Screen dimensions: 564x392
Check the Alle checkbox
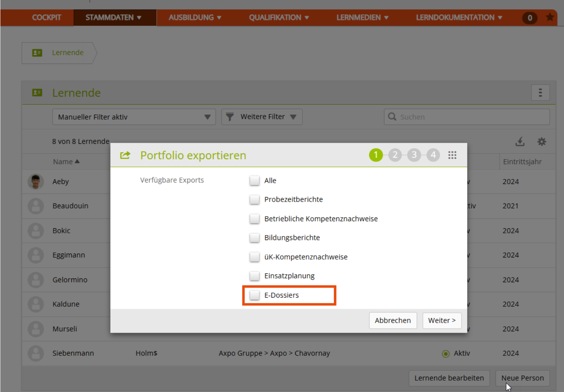click(x=254, y=181)
